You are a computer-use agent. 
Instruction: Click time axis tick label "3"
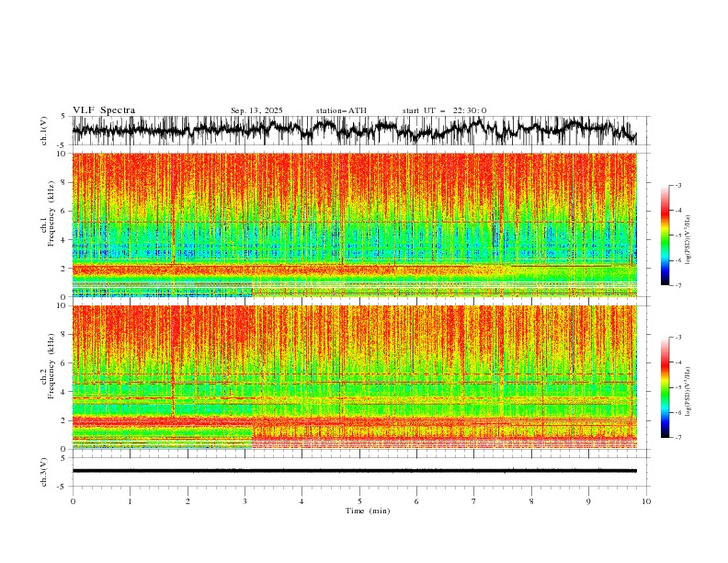pos(245,501)
